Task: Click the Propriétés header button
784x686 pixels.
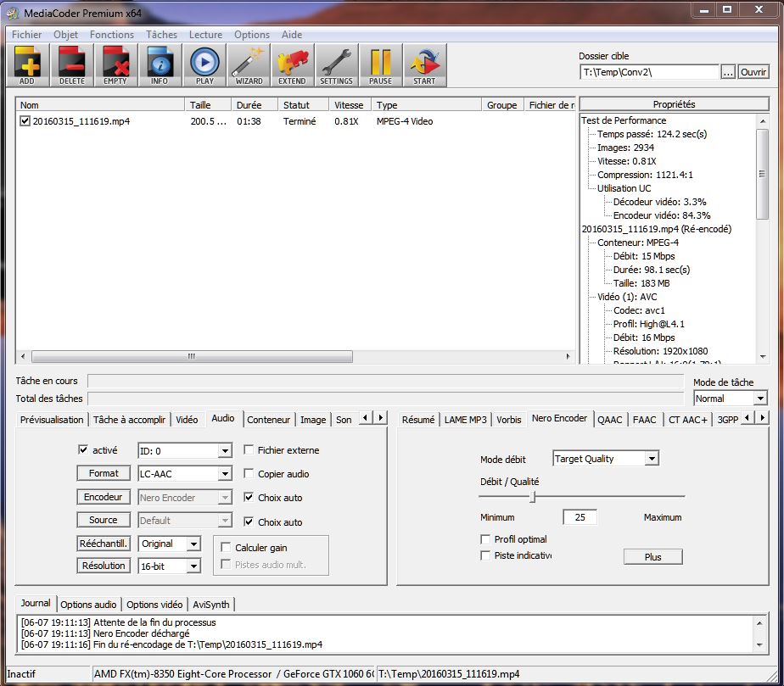Action: click(x=674, y=104)
